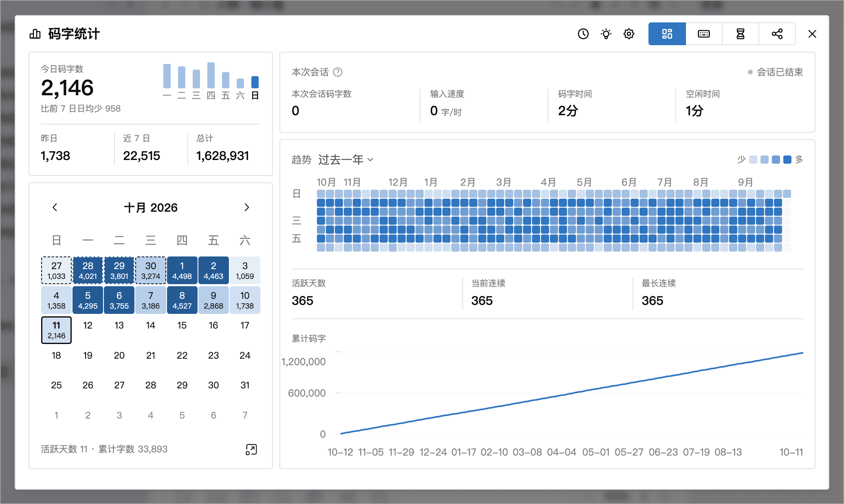Select calendar day 31
Screen dimensions: 844x504
coord(245,385)
